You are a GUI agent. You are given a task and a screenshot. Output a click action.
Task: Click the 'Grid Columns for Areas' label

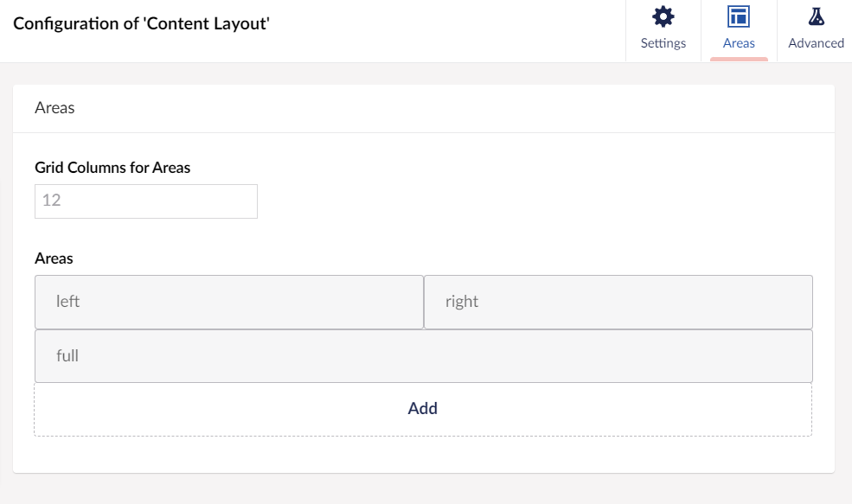coord(112,168)
